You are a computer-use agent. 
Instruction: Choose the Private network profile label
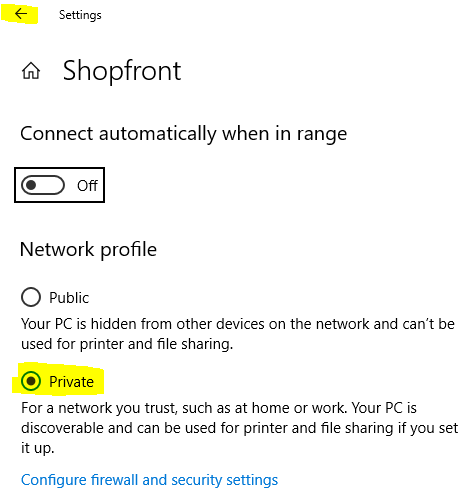(71, 382)
